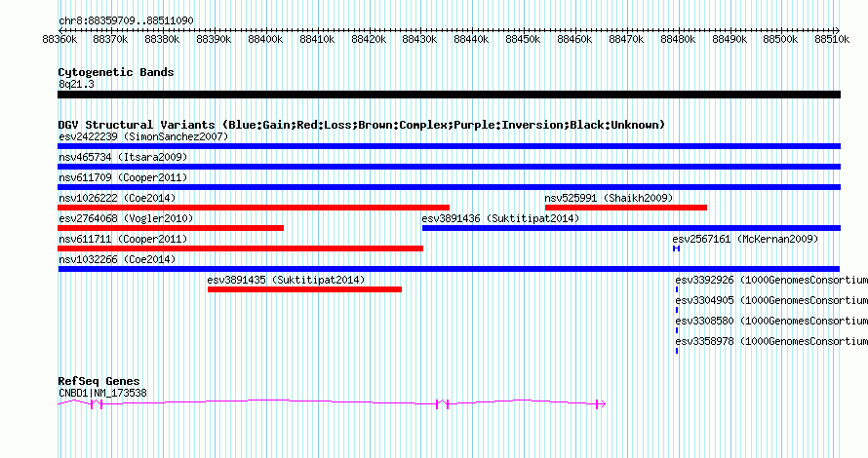Click the esv3891435 (Suktitipat2014) red bar
This screenshot has width=868, height=458.
pos(304,289)
